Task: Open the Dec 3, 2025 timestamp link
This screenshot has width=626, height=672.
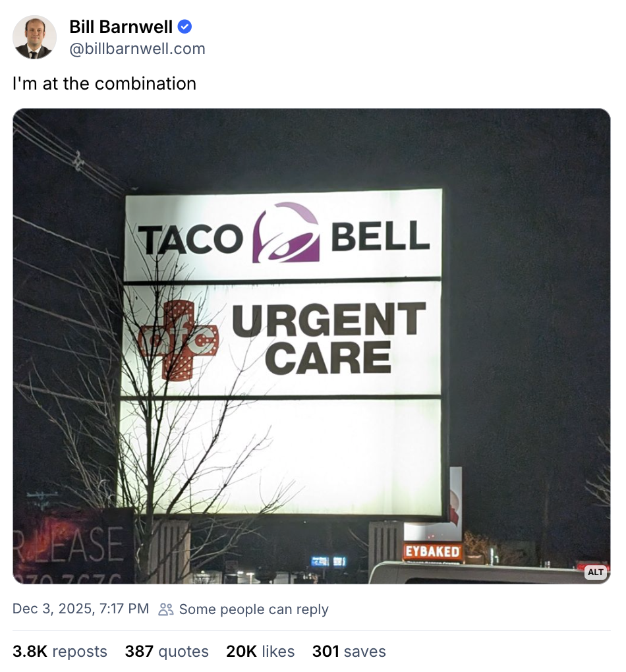Action: pyautogui.click(x=80, y=609)
